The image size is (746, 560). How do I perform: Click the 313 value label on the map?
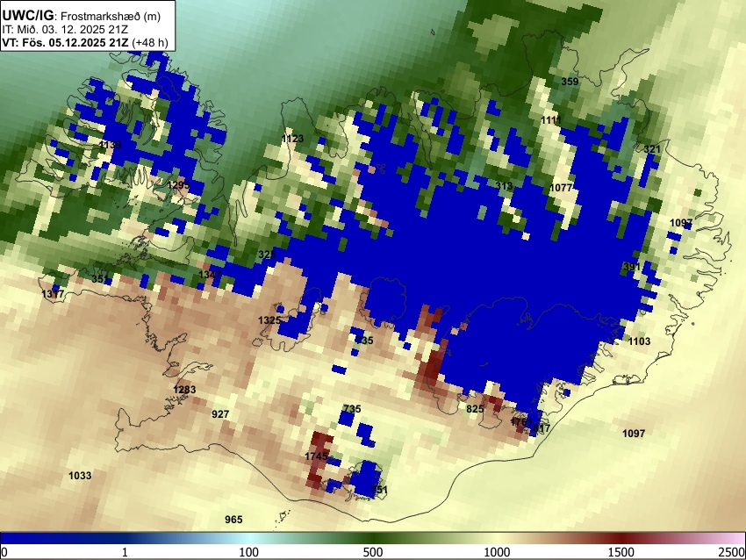click(x=504, y=185)
